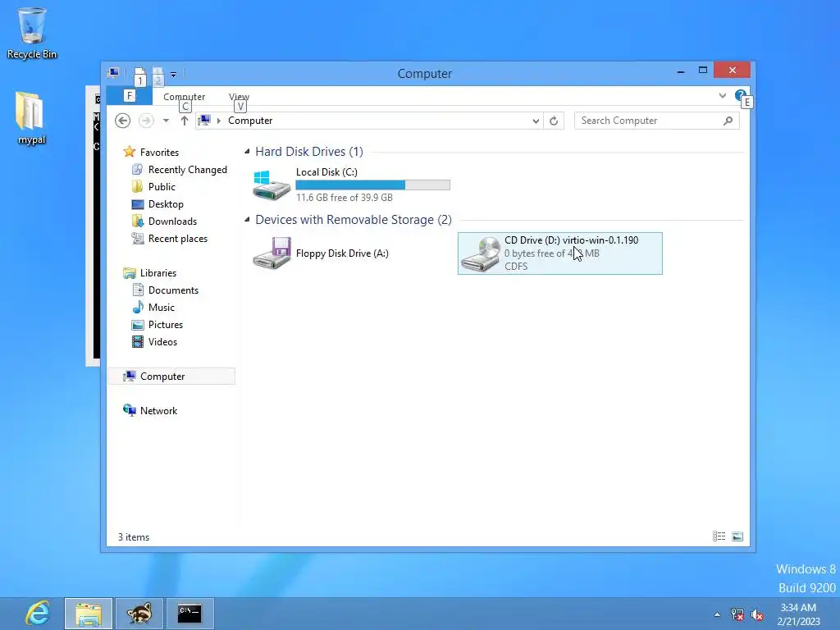Image resolution: width=840 pixels, height=630 pixels.
Task: Click the Floppy Disk Drive (A:) label
Action: coord(342,253)
